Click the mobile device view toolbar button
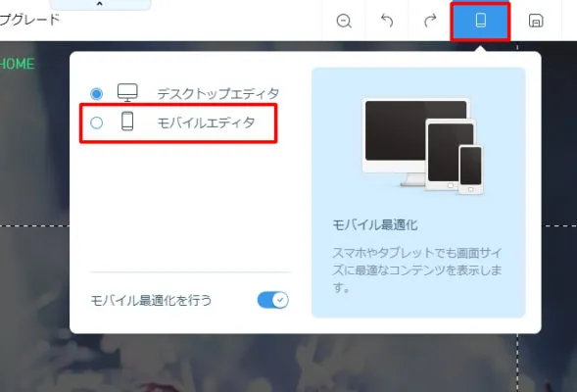Viewport: 577px width, 392px height. click(x=481, y=21)
